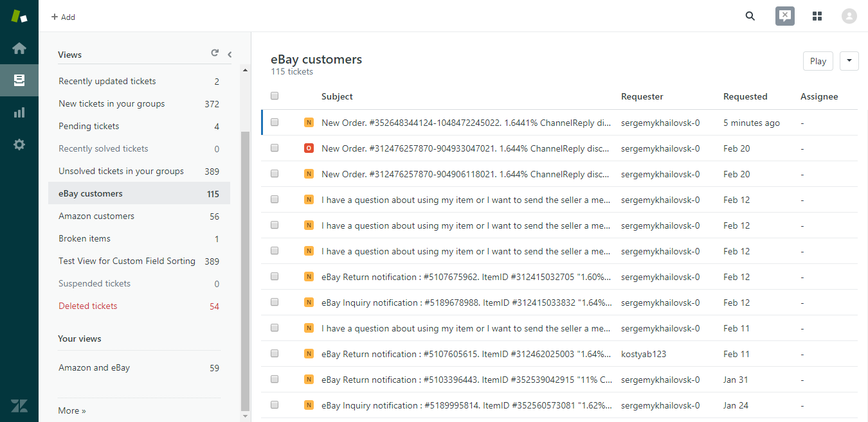The height and width of the screenshot is (422, 868).
Task: Click Add button in top bar
Action: pyautogui.click(x=63, y=17)
